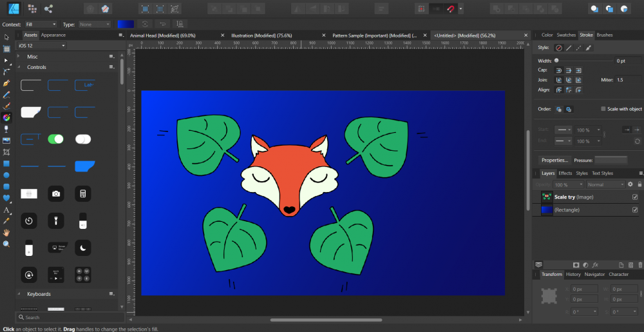Enable Scale with object checkbox
The width and height of the screenshot is (644, 332).
coord(603,109)
